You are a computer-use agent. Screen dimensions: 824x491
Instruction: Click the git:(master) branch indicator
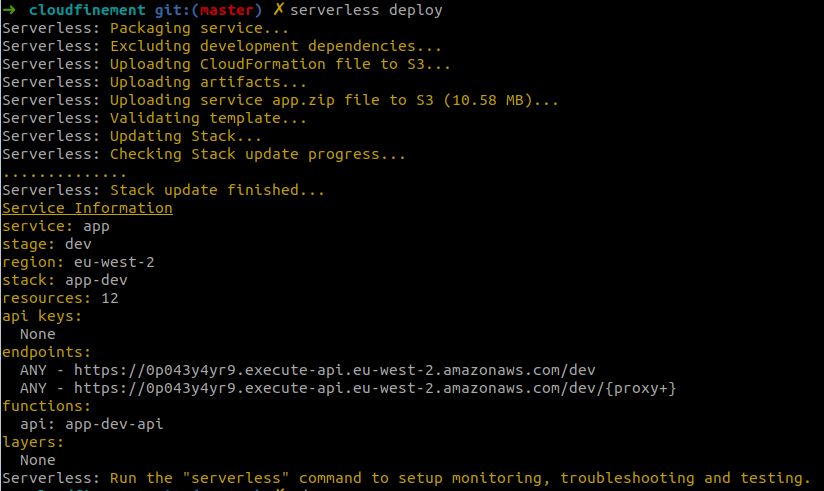point(208,10)
